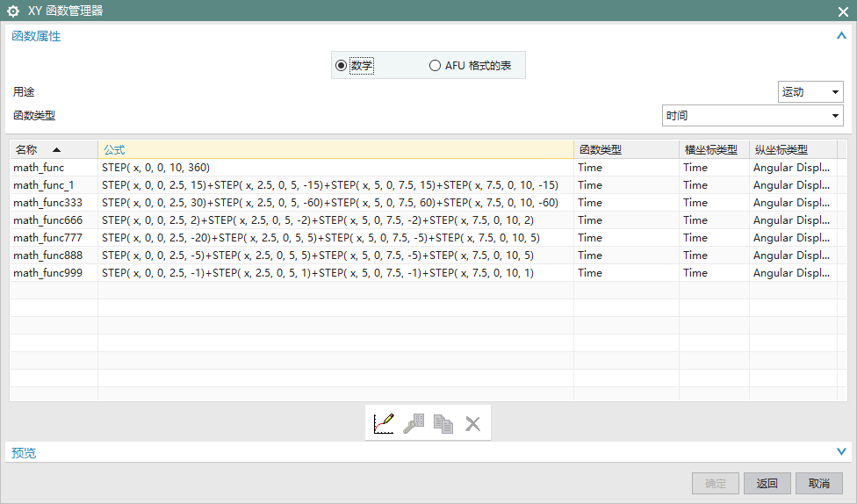The width and height of the screenshot is (857, 504).
Task: Click math_func777 formula cell
Action: click(335, 238)
